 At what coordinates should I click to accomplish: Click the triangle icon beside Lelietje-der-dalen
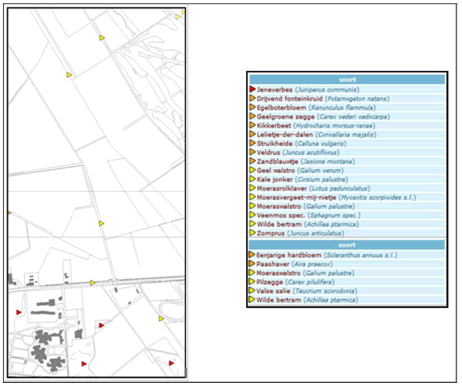(x=252, y=134)
